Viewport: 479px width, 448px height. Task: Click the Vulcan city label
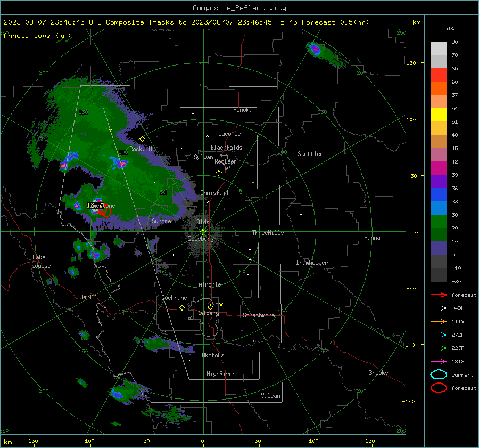tap(270, 396)
